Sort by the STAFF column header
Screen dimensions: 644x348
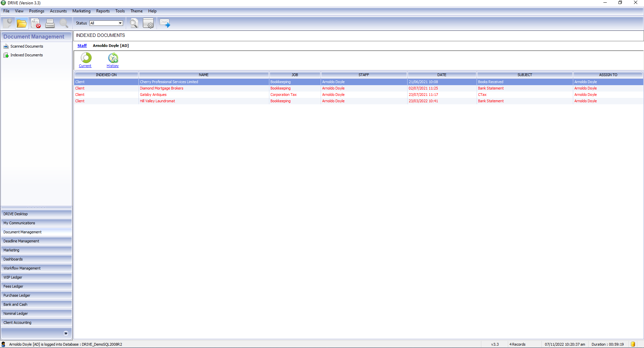[364, 75]
